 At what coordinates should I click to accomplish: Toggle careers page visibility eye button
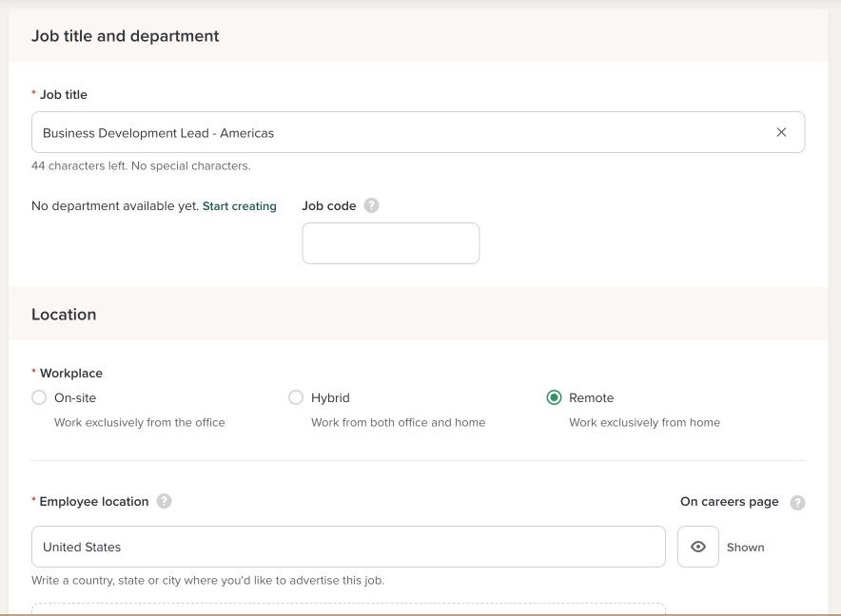point(697,547)
